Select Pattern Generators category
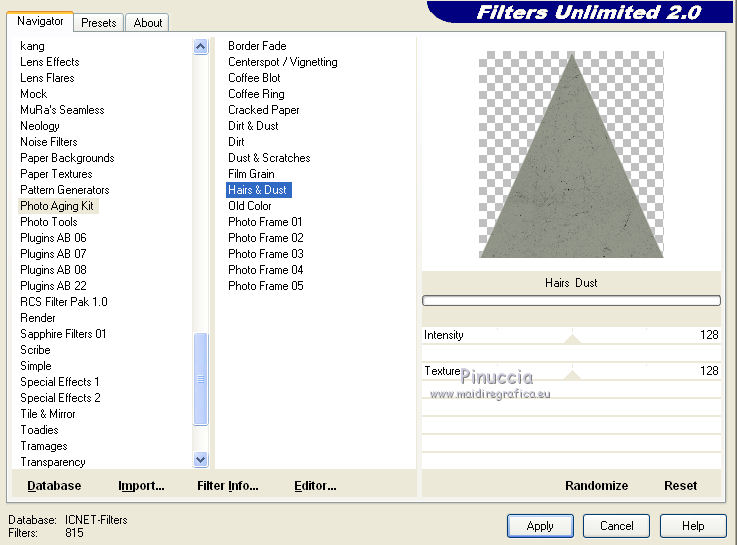Viewport: 737px width, 545px height. 65,190
